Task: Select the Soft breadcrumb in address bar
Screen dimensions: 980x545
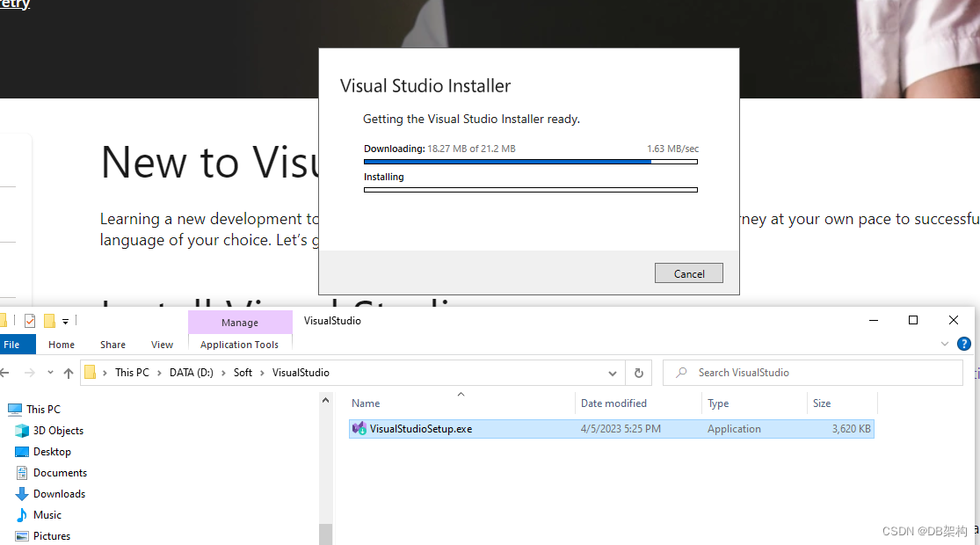Action: pos(243,373)
